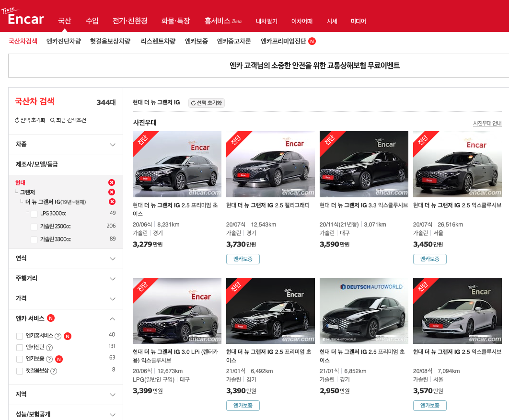Click the N badge beside 엔카보증 filter
The width and height of the screenshot is (509, 420).
(x=59, y=359)
